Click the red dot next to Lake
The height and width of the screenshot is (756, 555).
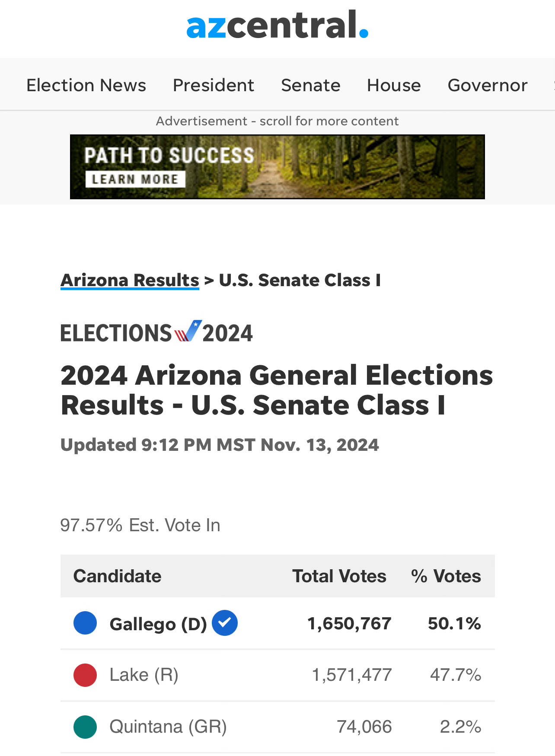(x=85, y=675)
